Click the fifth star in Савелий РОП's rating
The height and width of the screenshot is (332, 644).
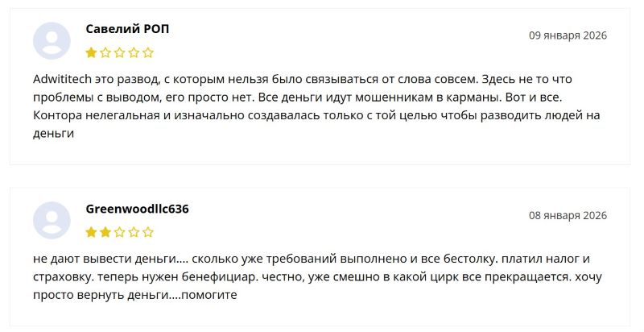pos(148,53)
